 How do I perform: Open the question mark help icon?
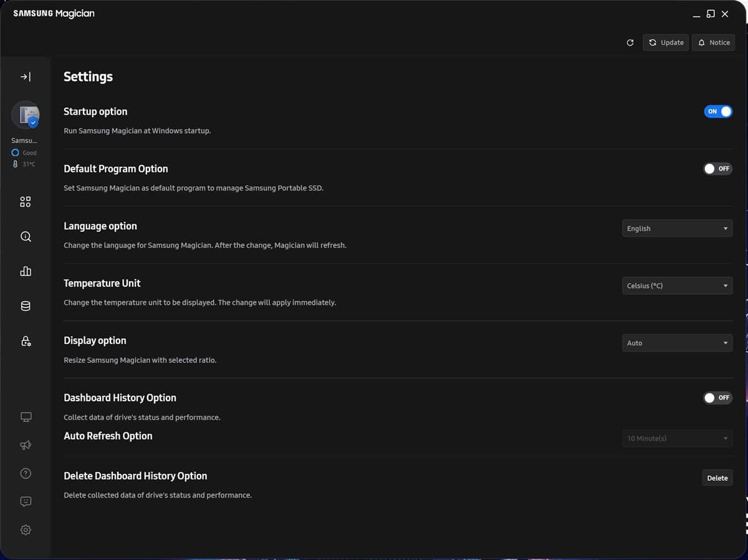tap(26, 473)
